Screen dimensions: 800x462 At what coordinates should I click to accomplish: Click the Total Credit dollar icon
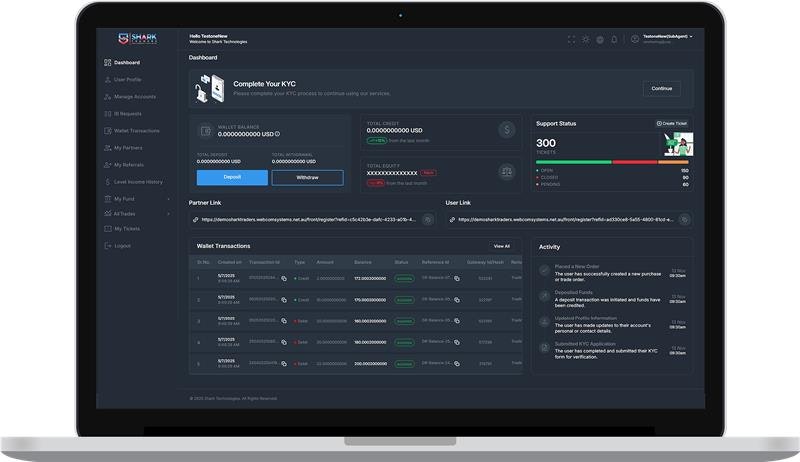click(x=507, y=130)
